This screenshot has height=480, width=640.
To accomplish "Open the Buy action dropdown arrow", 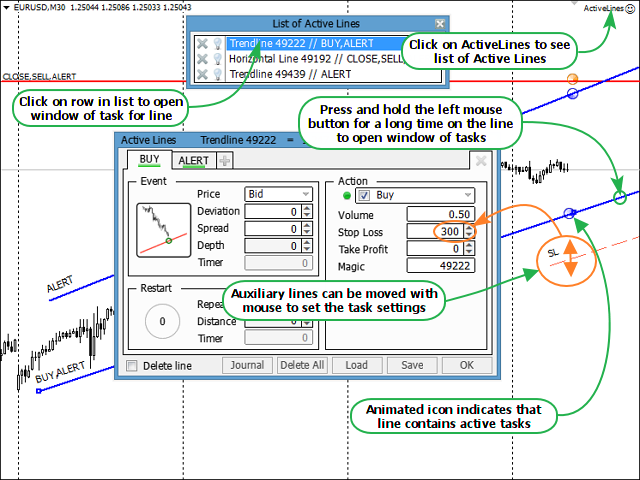I will click(468, 195).
